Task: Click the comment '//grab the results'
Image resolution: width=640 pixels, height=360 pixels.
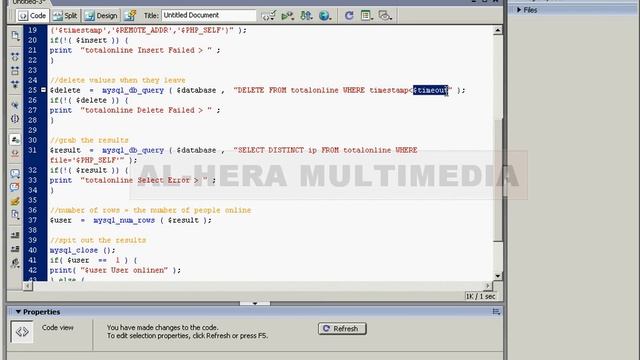Action: (89, 140)
